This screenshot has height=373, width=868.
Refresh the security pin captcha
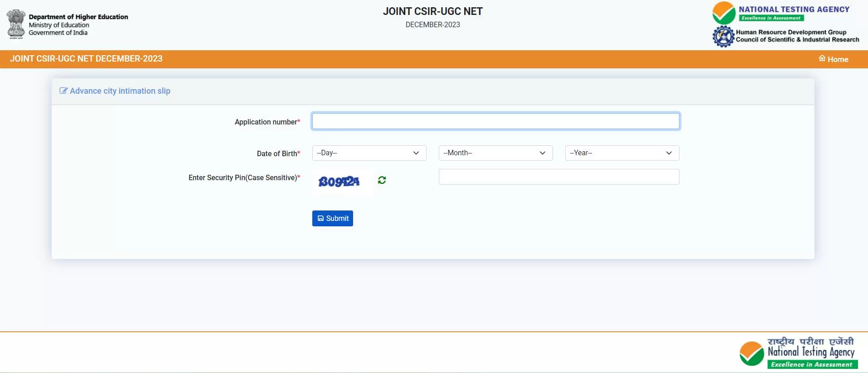382,180
